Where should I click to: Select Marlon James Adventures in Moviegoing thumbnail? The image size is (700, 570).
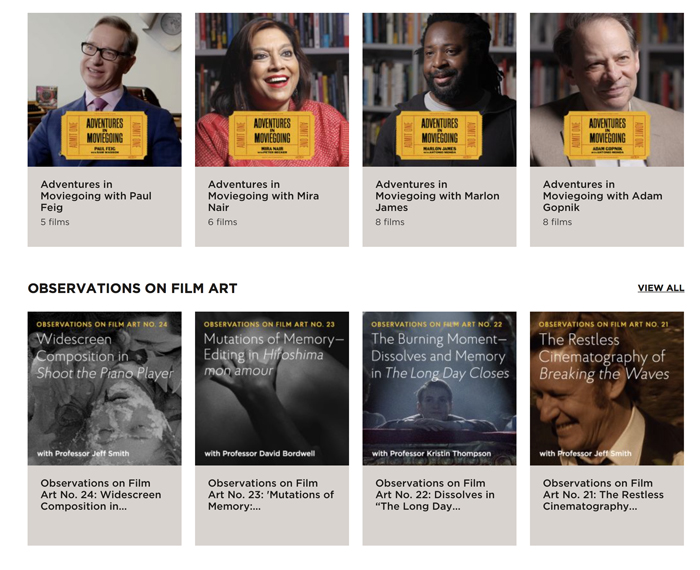pyautogui.click(x=439, y=89)
